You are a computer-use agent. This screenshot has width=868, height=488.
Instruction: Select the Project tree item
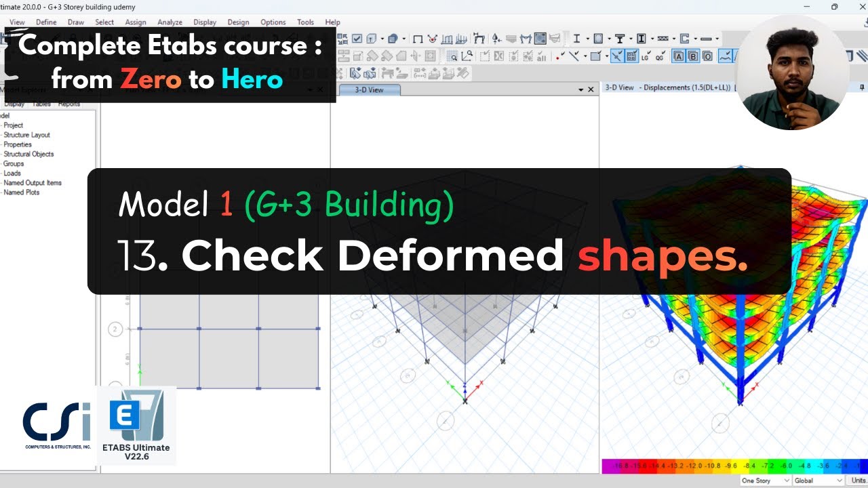(14, 125)
